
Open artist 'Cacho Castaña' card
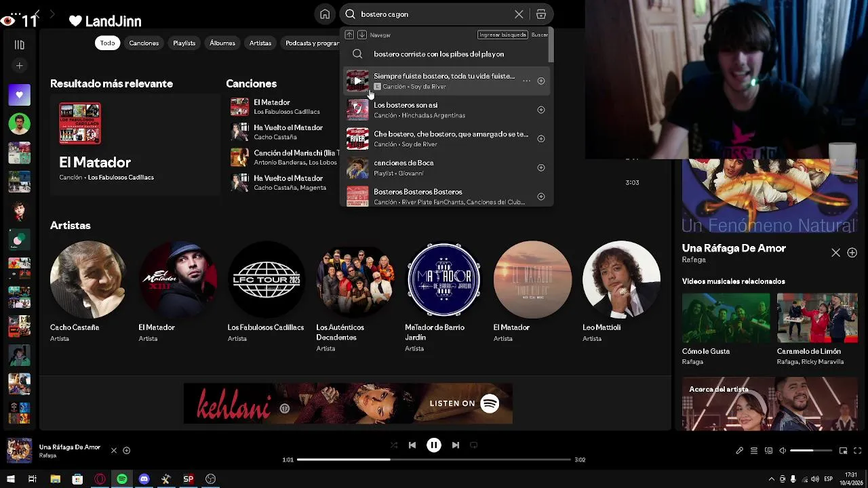pyautogui.click(x=88, y=291)
